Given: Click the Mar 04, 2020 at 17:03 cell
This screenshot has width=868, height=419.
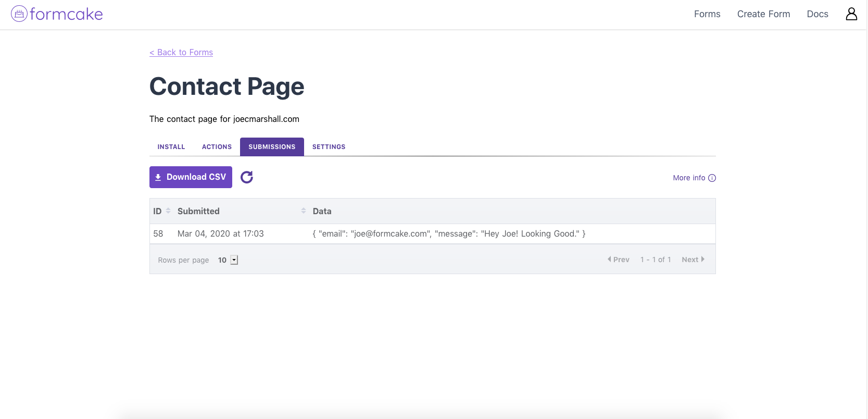Looking at the screenshot, I should tap(221, 234).
